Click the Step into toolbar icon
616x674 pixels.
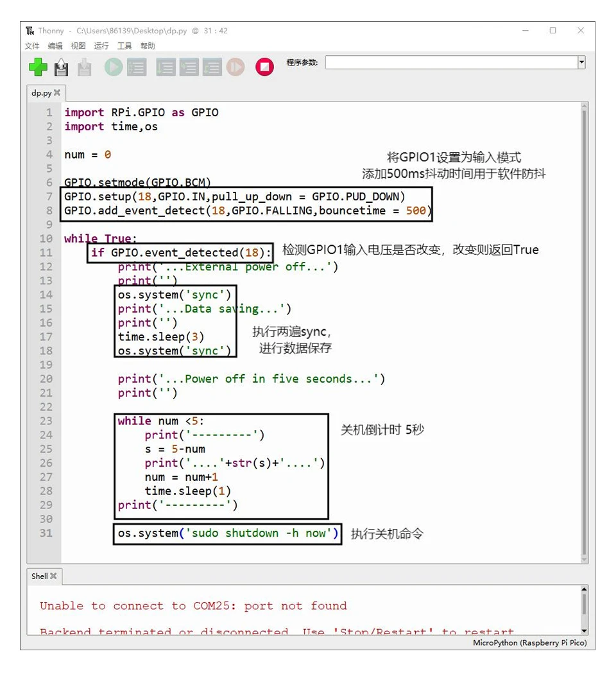click(189, 67)
